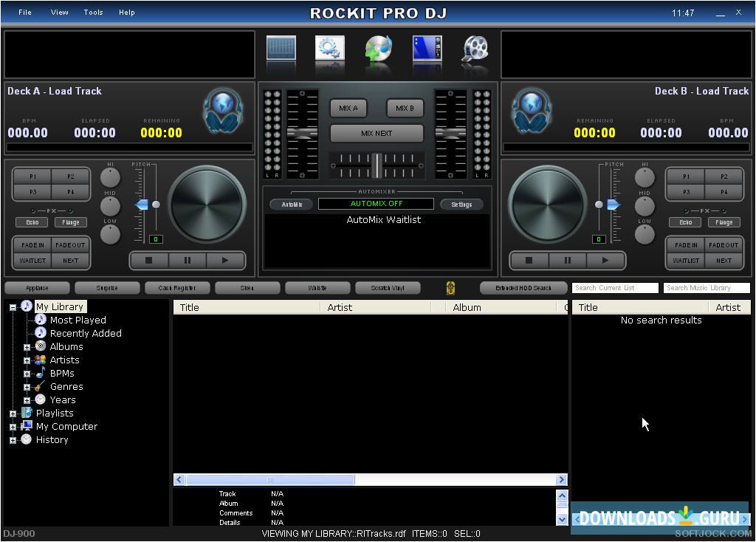756x542 pixels.
Task: Expand the Playlists tree node
Action: pos(12,413)
